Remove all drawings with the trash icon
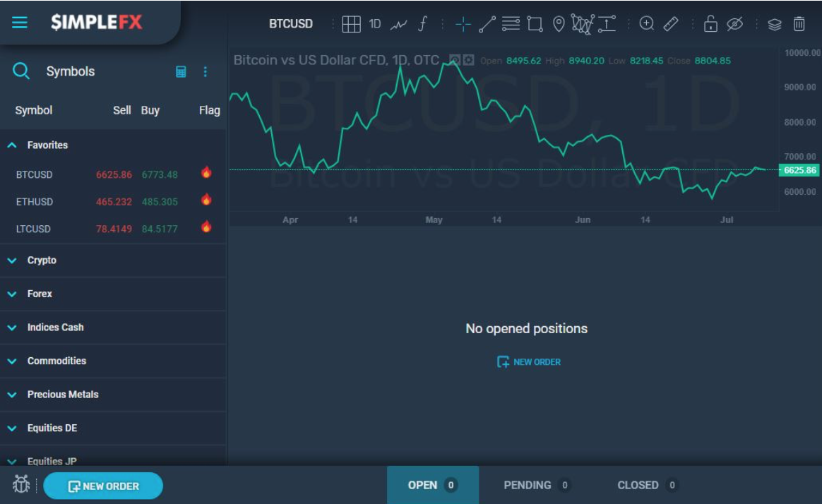822x504 pixels. coord(799,23)
